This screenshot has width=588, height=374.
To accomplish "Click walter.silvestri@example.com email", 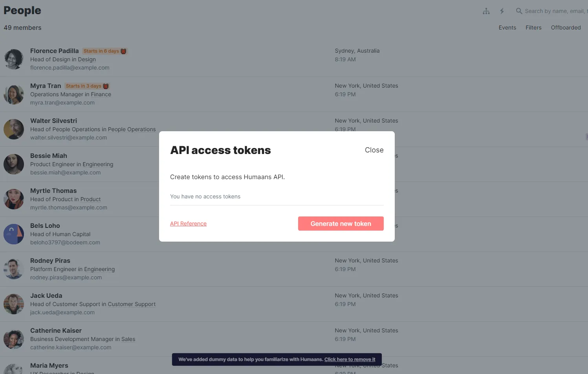I will (x=68, y=137).
